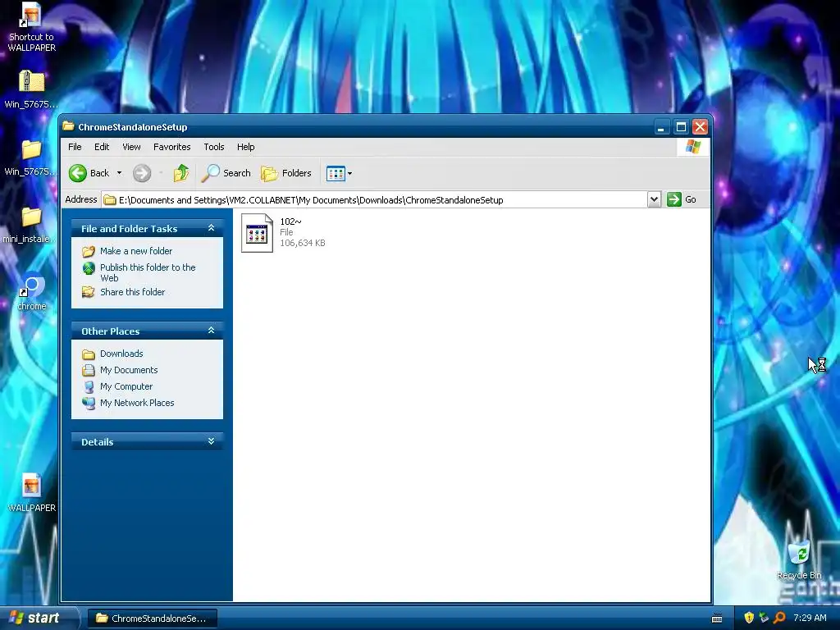Open the Back history dropdown arrow
The width and height of the screenshot is (840, 630).
[120, 173]
